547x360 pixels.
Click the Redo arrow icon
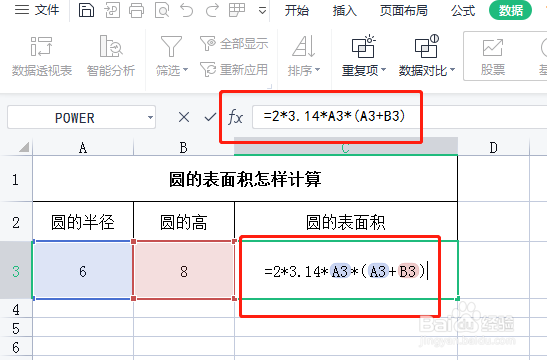[212, 10]
